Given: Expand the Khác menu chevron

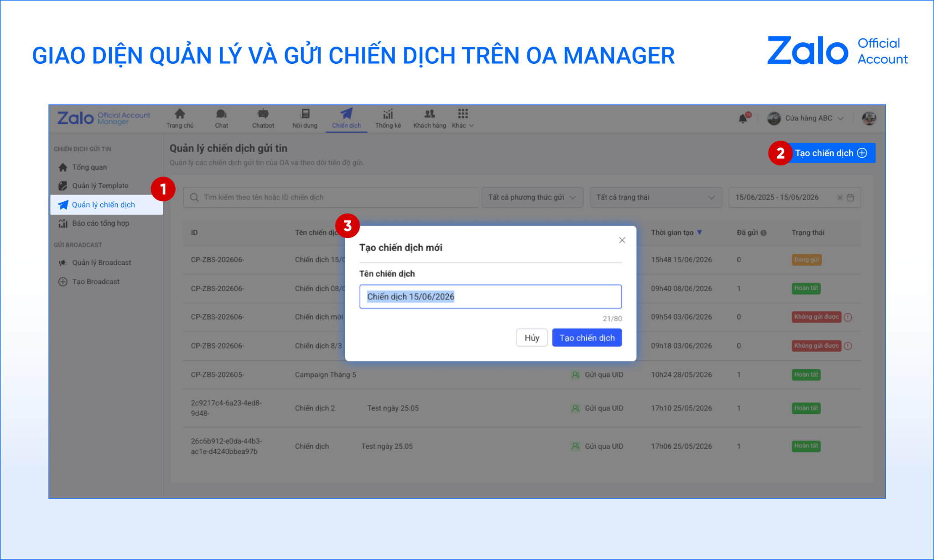Looking at the screenshot, I should point(472,126).
